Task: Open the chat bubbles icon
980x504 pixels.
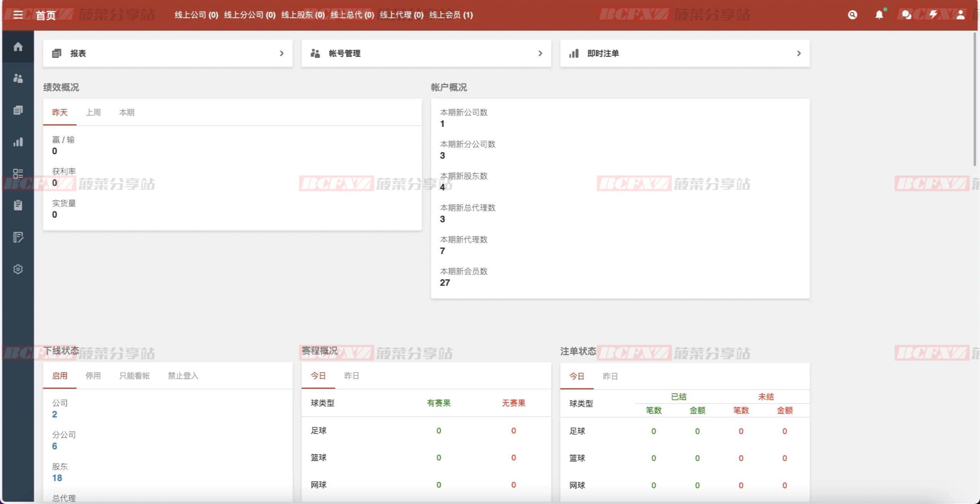Action: point(906,15)
